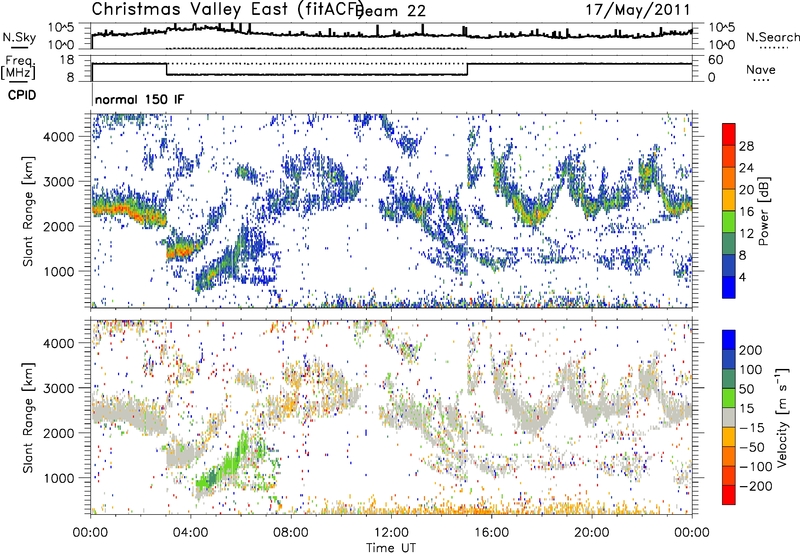Pick the red bottom segment of Velocity colorbar
800x554 pixels.
(x=729, y=495)
